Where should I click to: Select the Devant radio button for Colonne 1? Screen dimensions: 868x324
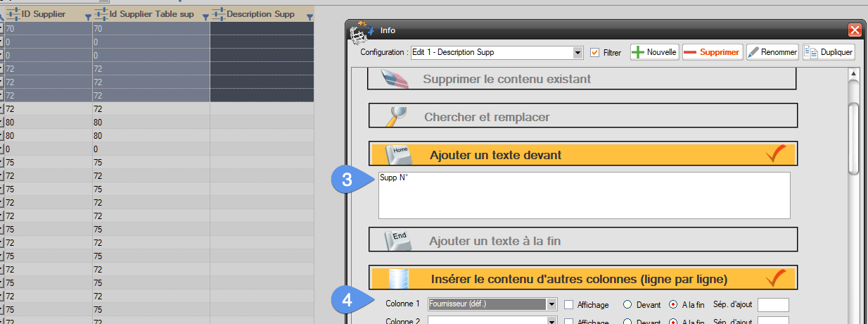coord(627,304)
